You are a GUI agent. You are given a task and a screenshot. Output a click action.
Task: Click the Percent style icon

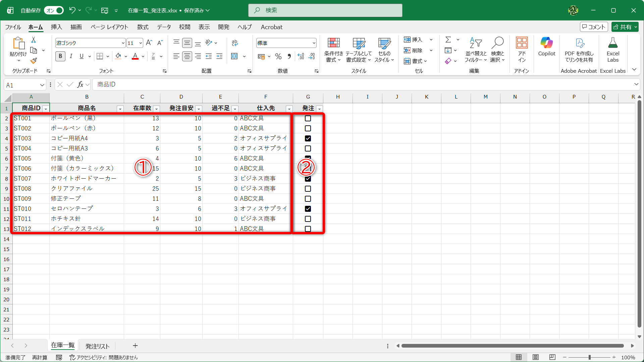tap(278, 56)
